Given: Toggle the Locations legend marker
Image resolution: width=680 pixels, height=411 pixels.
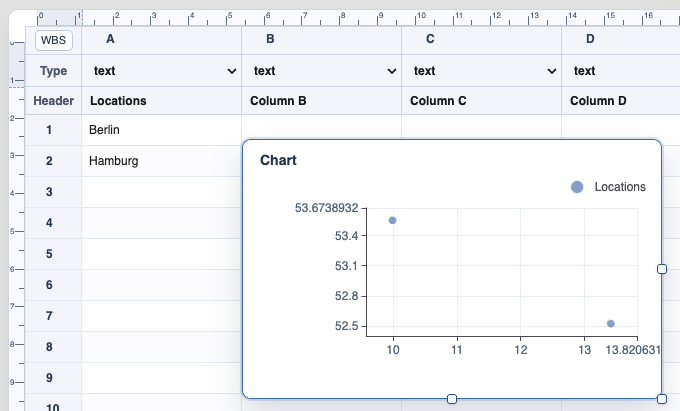Looking at the screenshot, I should (577, 187).
